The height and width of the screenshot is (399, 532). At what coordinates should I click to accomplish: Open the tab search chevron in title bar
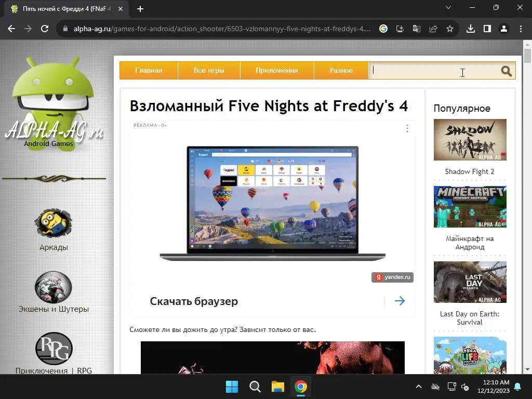448,7
